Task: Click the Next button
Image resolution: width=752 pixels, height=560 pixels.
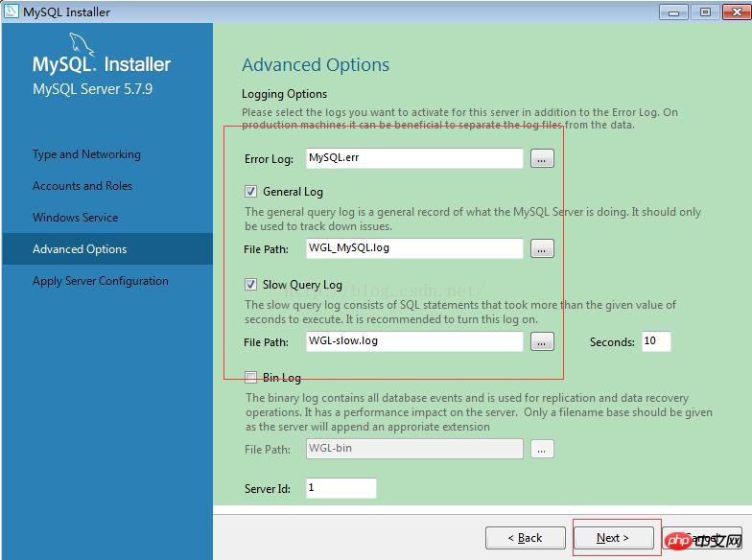Action: pos(614,537)
